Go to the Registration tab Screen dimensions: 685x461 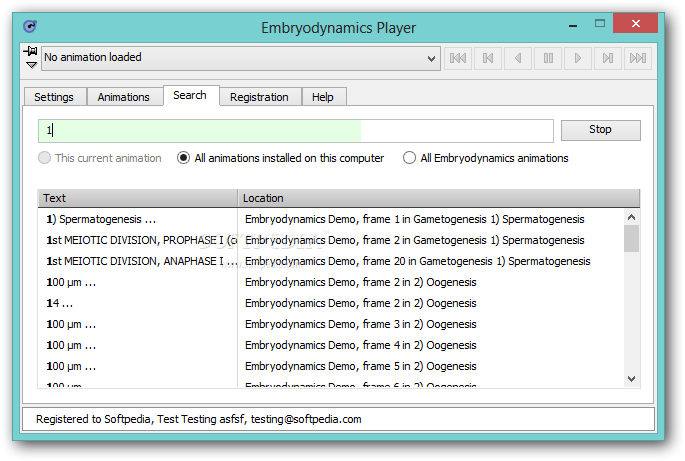[x=259, y=97]
